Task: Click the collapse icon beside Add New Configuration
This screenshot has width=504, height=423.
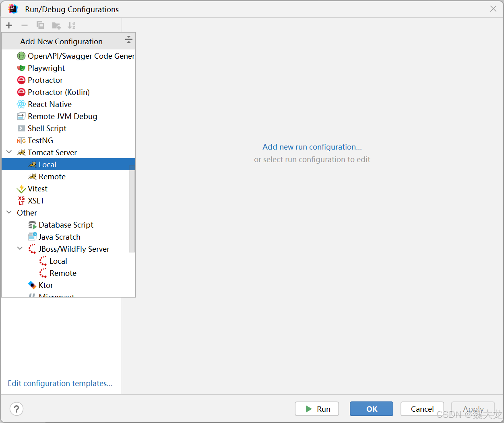Action: (x=129, y=39)
